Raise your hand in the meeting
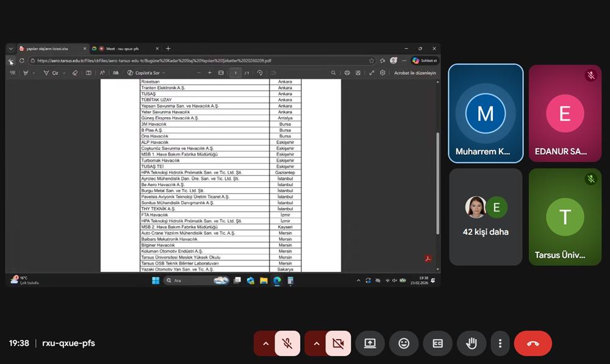Screen dimensions: 610x364 pyautogui.click(x=471, y=343)
